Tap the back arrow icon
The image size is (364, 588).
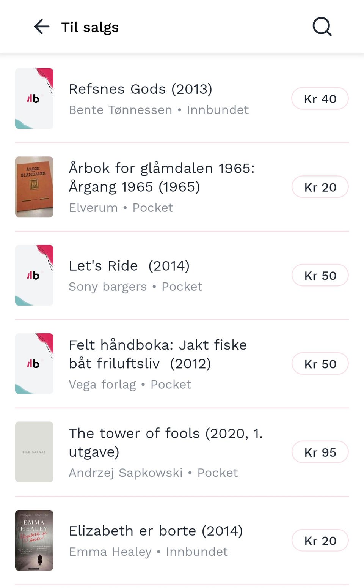[42, 27]
